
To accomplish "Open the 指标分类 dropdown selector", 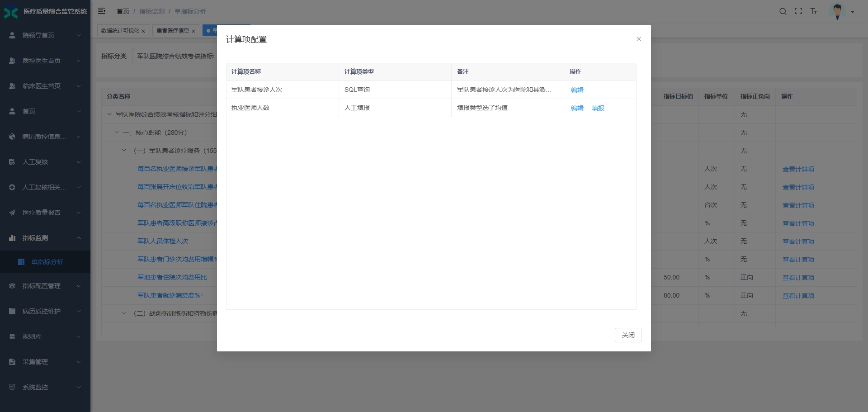I will [175, 56].
